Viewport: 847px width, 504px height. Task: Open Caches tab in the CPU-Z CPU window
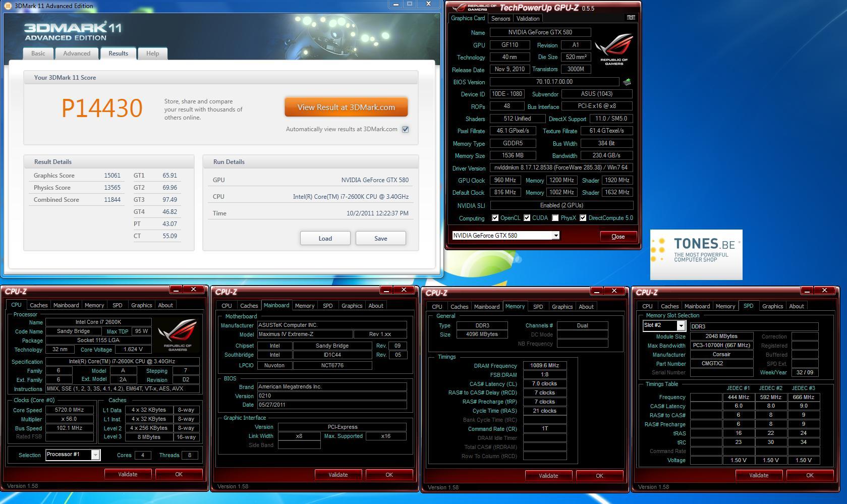pos(38,305)
